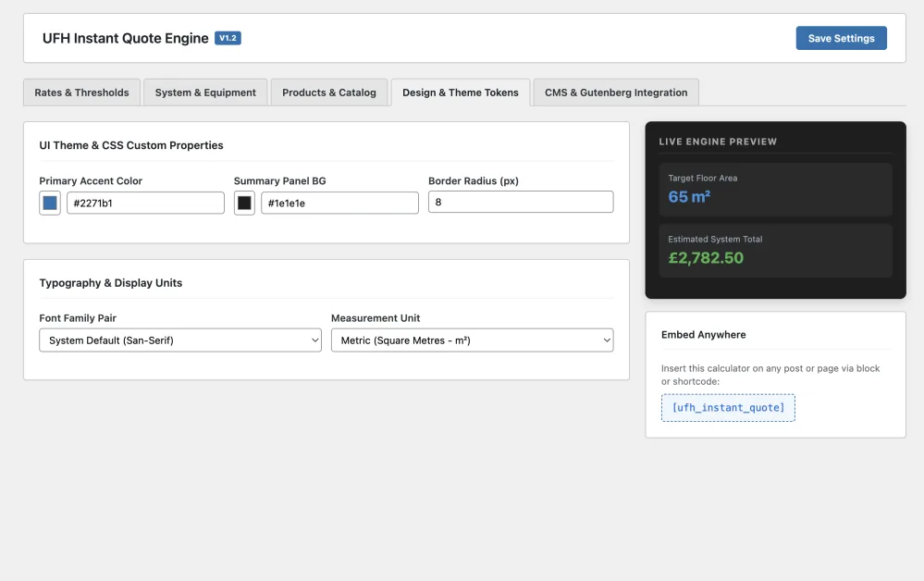This screenshot has height=581, width=924.
Task: Open the Primary Accent Color blue swatch
Action: (x=50, y=204)
